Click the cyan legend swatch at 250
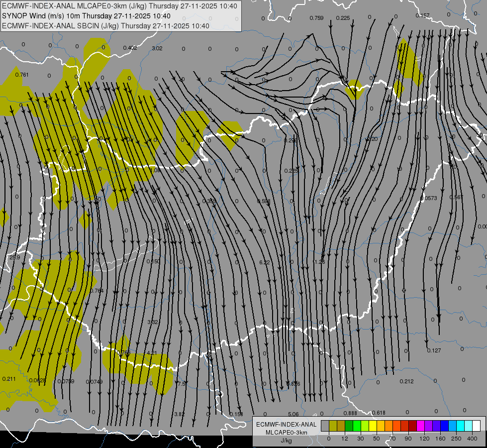The height and width of the screenshot is (448, 487). coord(460,426)
